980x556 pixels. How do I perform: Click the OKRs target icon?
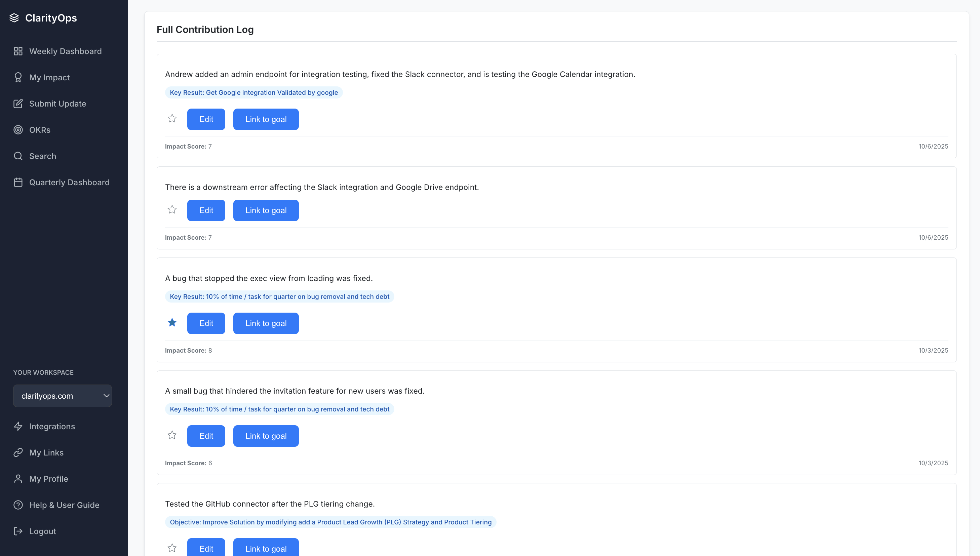point(18,130)
